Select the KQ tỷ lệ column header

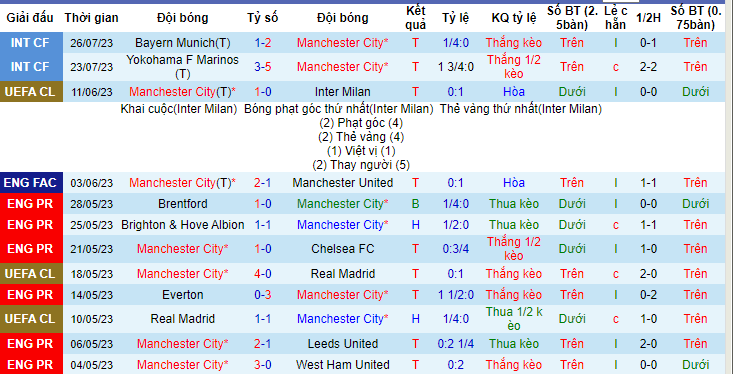point(514,18)
